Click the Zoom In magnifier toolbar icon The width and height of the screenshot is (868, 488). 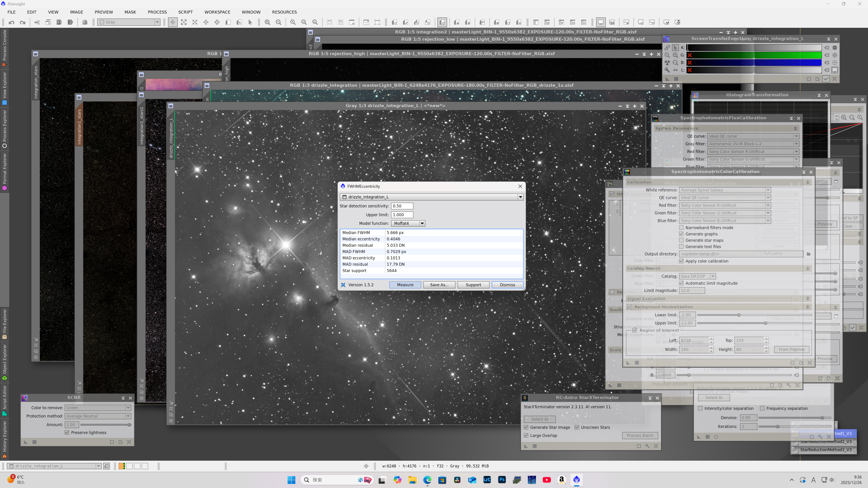[x=268, y=22]
